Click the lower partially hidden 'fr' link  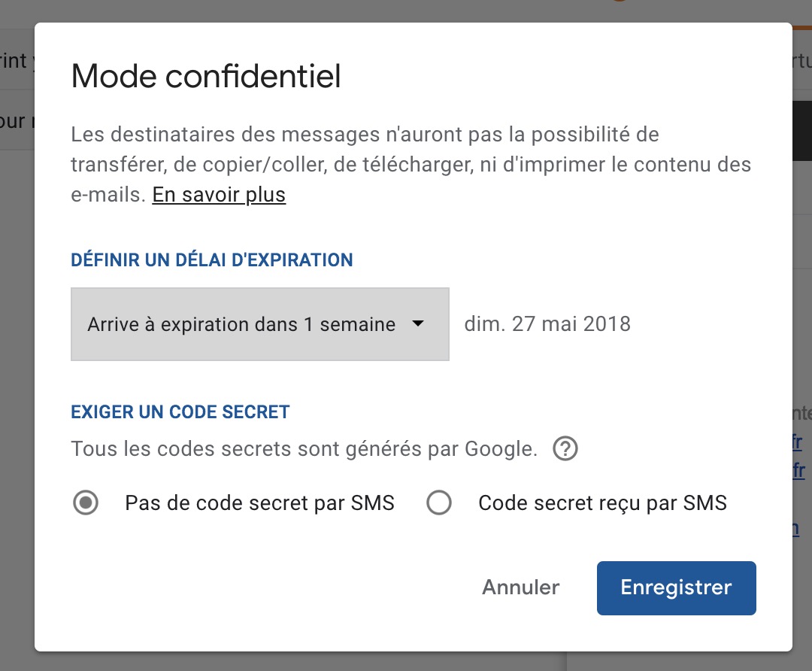click(x=798, y=471)
